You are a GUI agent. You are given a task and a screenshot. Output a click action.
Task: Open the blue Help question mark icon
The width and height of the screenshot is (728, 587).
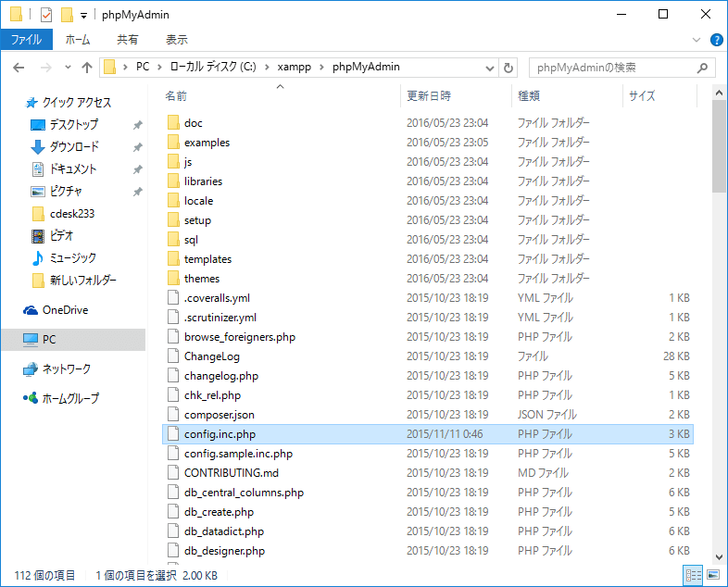tap(716, 40)
